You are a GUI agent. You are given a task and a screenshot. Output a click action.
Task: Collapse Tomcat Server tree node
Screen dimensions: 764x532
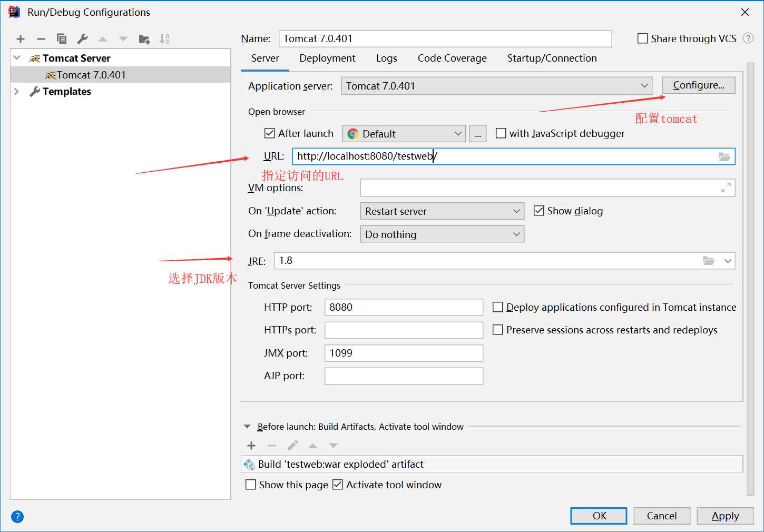tap(17, 58)
